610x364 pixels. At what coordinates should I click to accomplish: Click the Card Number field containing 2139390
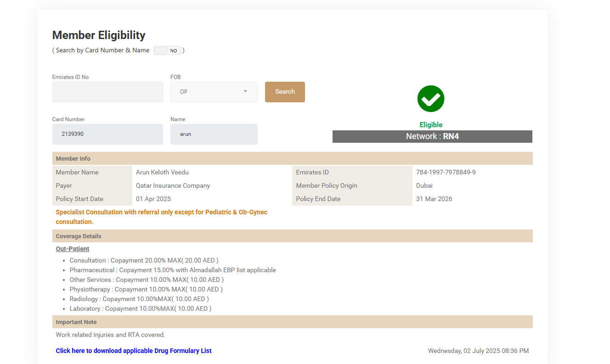(107, 134)
